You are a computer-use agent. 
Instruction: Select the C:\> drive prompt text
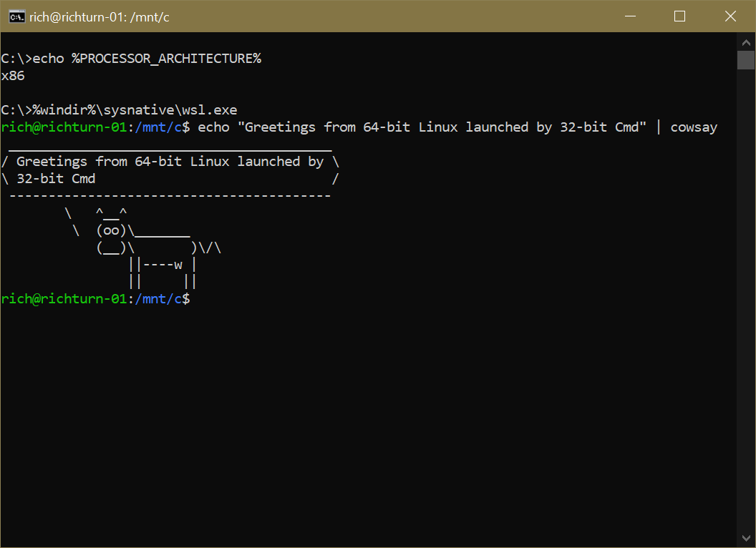point(14,58)
